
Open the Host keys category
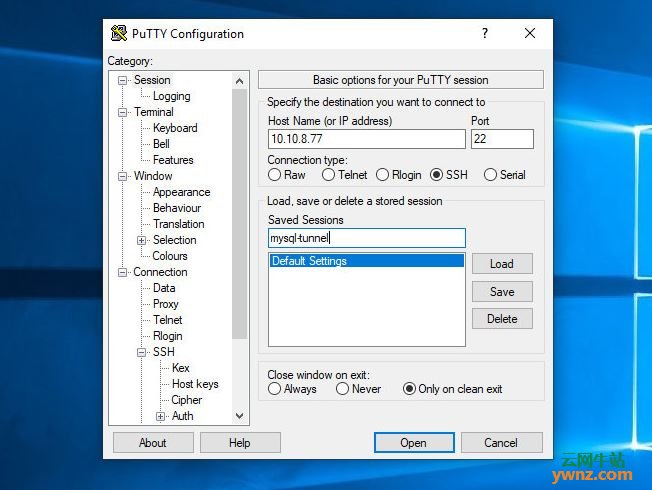(x=195, y=384)
